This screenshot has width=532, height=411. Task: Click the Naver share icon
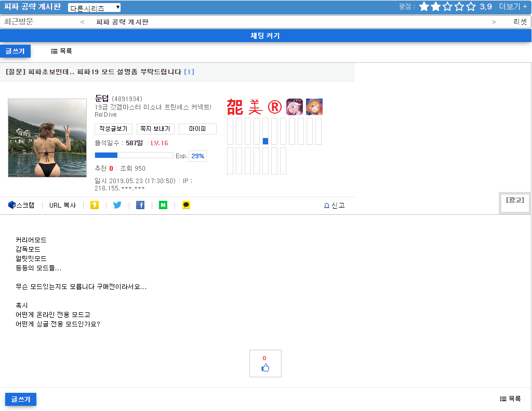click(x=163, y=205)
